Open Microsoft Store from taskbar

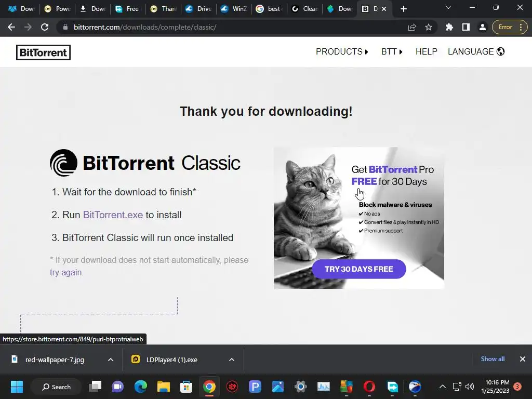click(x=187, y=387)
